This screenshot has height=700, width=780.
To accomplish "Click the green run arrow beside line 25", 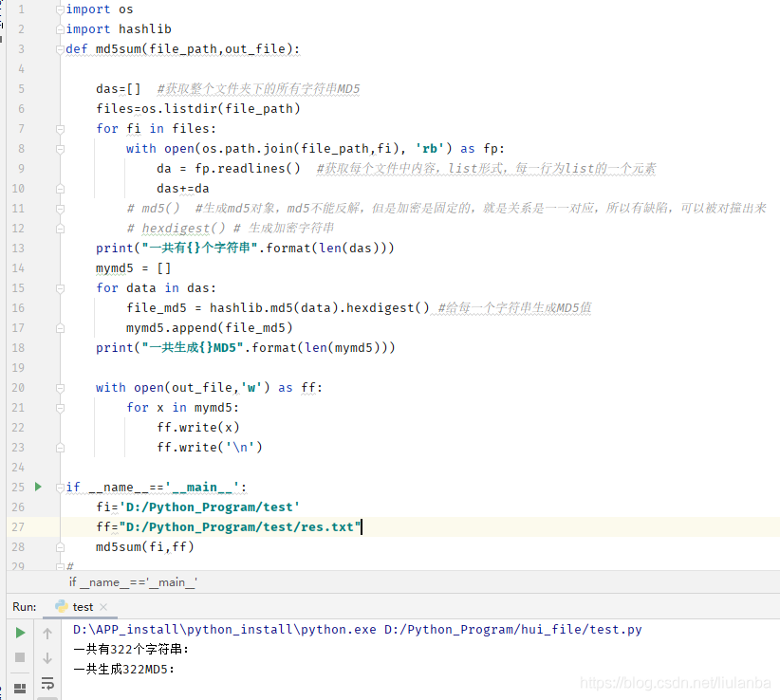I will [x=38, y=487].
